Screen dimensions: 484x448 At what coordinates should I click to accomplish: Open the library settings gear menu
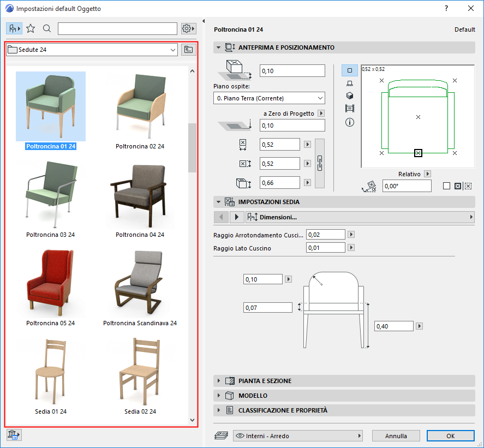coord(188,28)
